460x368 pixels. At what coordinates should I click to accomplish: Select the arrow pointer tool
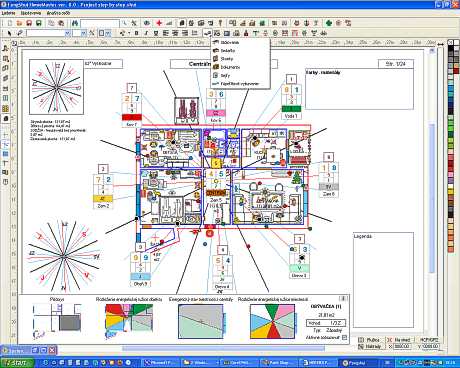tap(9, 33)
